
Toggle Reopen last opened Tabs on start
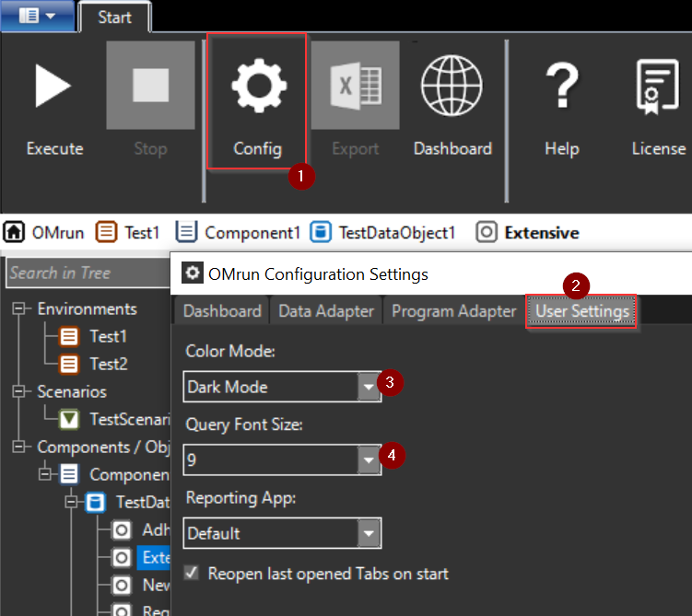[191, 573]
